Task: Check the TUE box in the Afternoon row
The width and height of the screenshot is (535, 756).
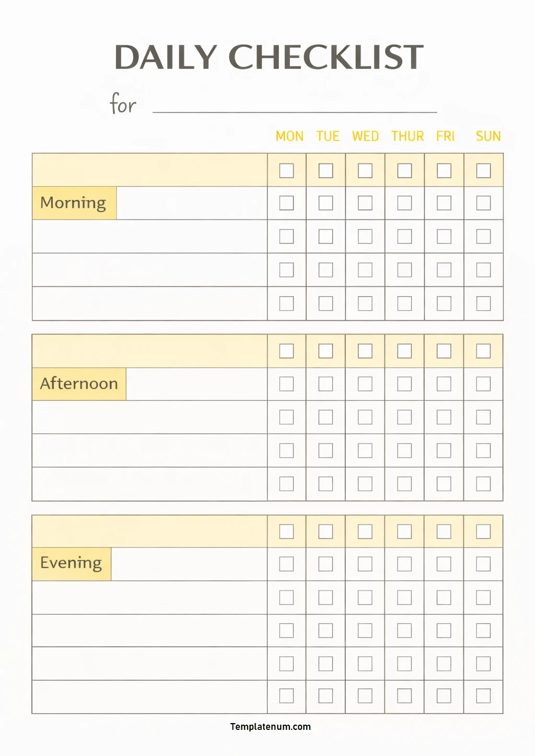Action: [x=325, y=384]
